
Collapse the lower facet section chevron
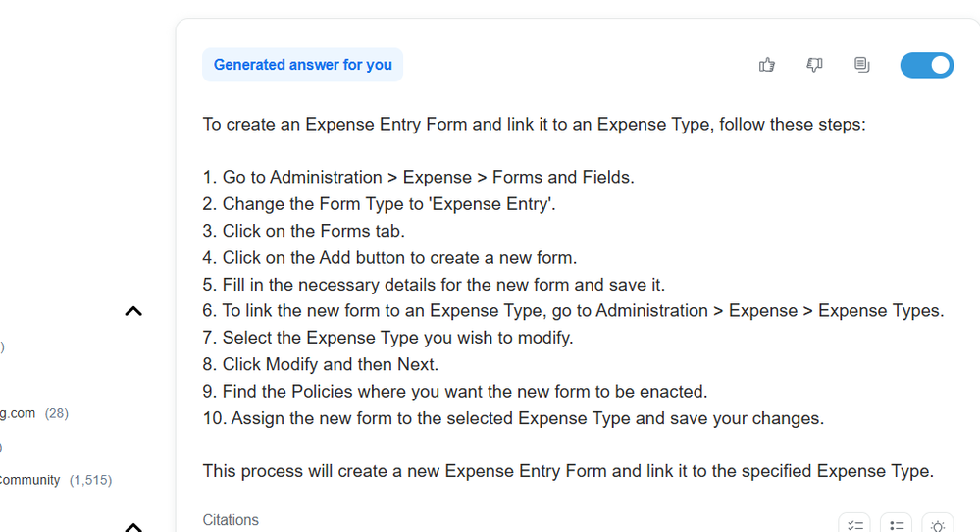coord(133,527)
